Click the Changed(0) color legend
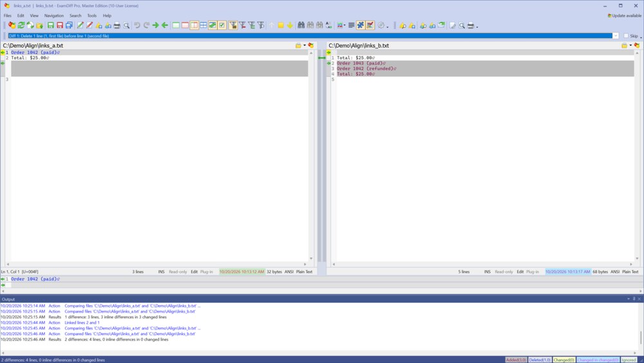The height and width of the screenshot is (363, 644). point(563,360)
